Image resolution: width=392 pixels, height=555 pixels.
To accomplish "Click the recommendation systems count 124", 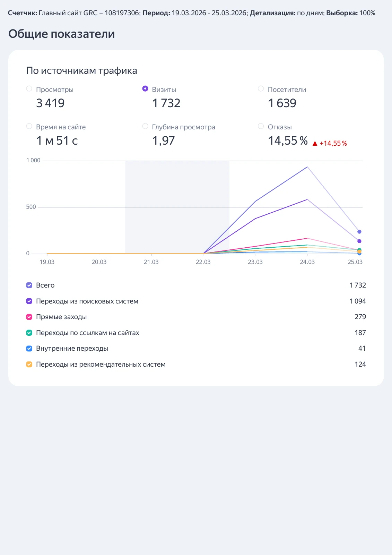I will click(x=360, y=364).
